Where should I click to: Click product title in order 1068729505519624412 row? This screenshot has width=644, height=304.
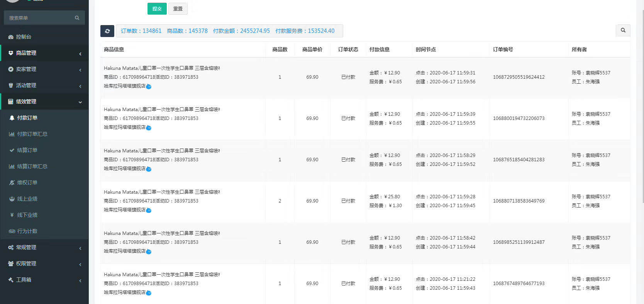point(162,68)
